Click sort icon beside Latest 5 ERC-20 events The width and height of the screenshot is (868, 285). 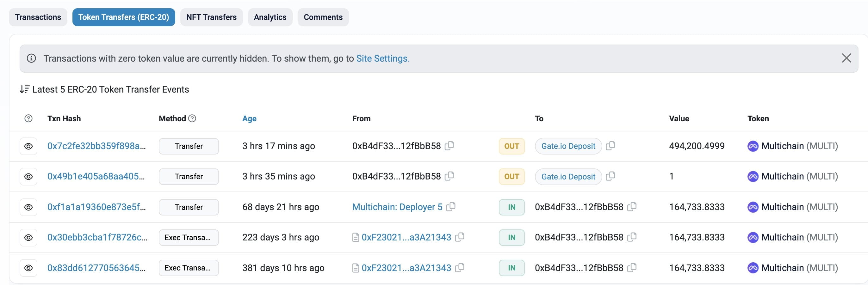point(24,89)
